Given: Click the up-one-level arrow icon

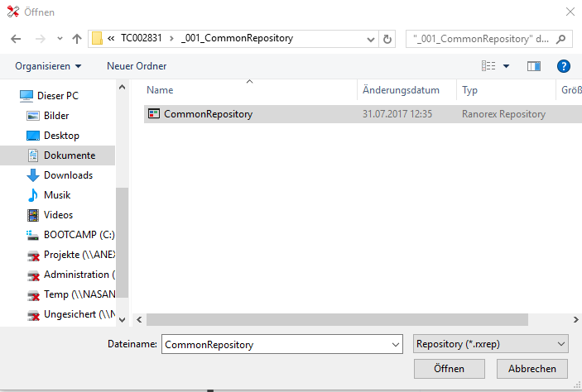Looking at the screenshot, I should click(x=77, y=39).
